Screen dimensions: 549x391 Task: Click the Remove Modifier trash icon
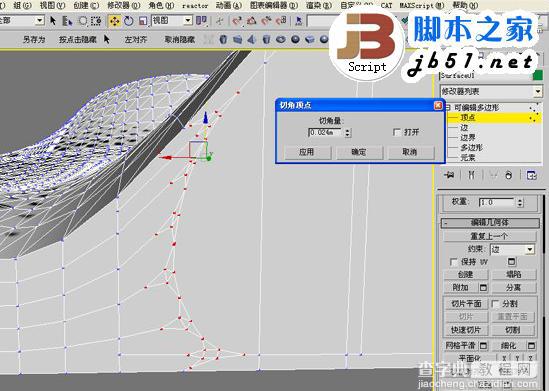click(x=509, y=175)
